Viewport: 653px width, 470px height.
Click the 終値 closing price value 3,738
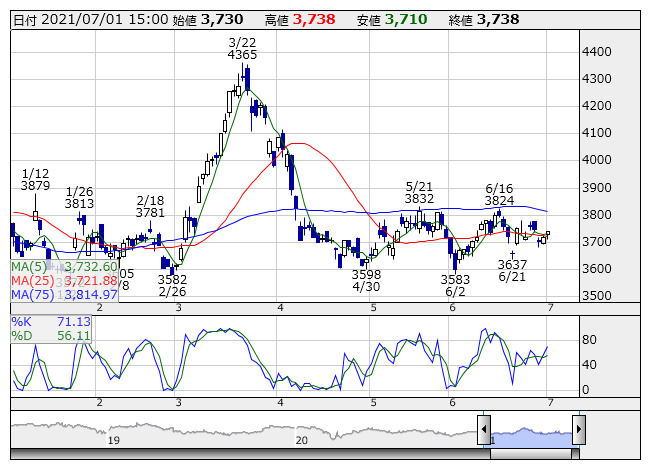[x=498, y=19]
